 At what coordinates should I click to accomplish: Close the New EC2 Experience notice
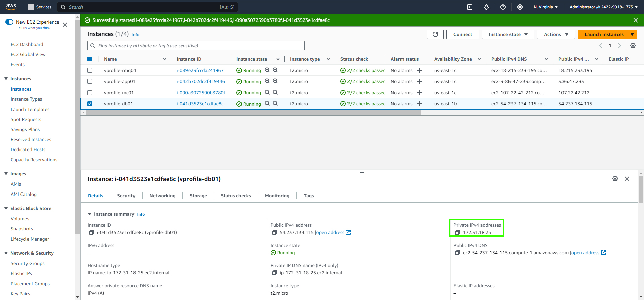tap(65, 25)
